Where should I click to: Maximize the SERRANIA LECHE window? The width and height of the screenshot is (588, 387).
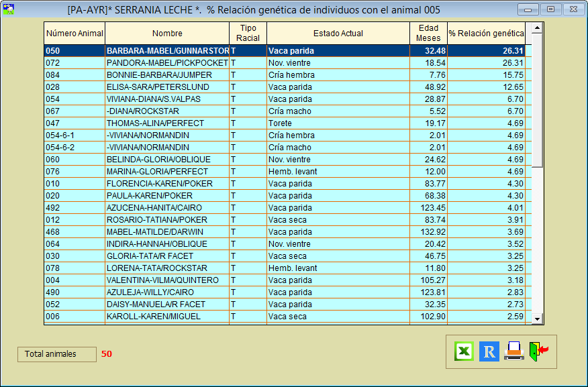pos(550,9)
